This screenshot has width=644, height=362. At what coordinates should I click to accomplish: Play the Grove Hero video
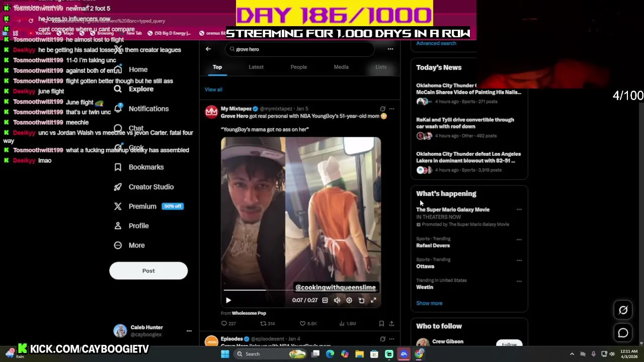(228, 300)
